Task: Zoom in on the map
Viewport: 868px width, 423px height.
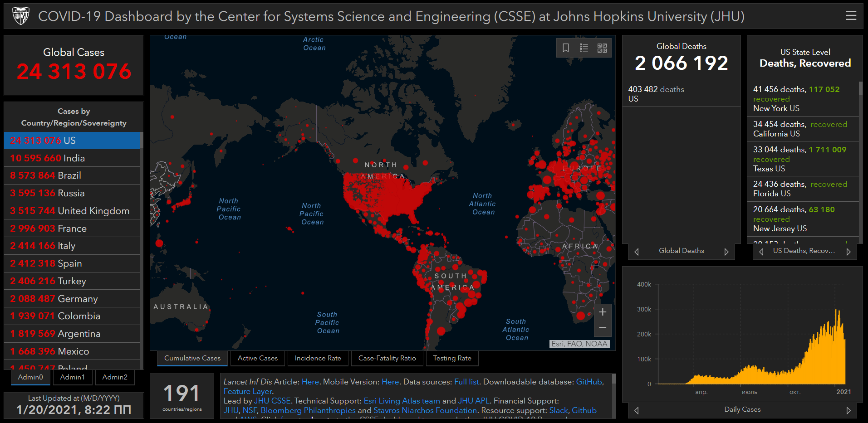Action: click(603, 312)
